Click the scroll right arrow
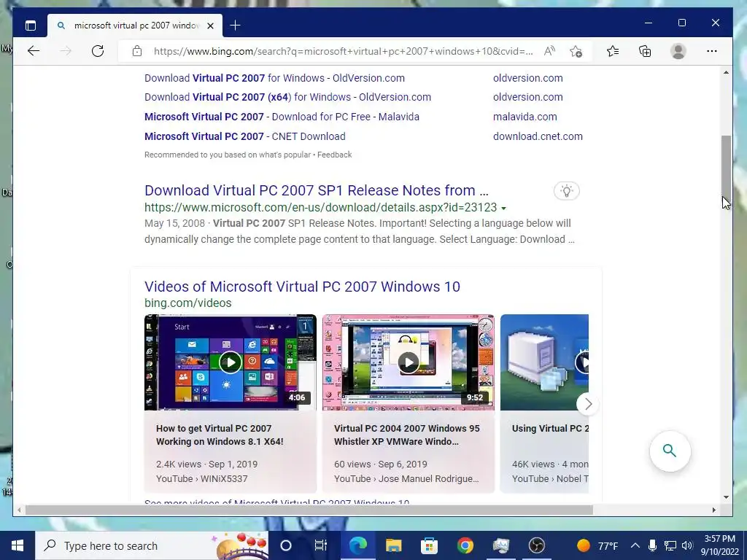Image resolution: width=747 pixels, height=560 pixels. coord(713,510)
